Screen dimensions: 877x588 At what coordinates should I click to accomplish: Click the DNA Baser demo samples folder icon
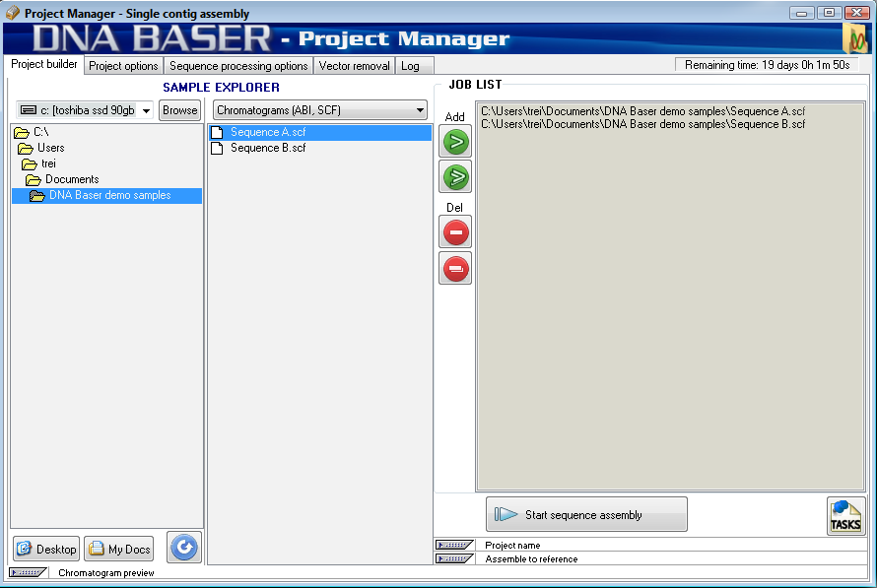click(37, 196)
